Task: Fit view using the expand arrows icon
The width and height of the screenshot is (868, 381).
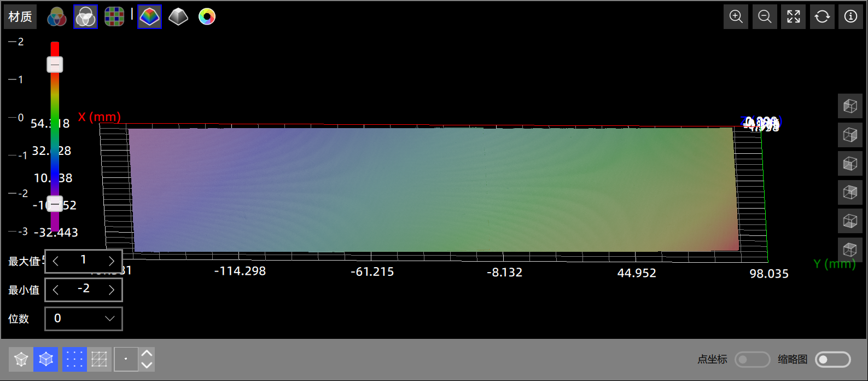Action: point(793,16)
